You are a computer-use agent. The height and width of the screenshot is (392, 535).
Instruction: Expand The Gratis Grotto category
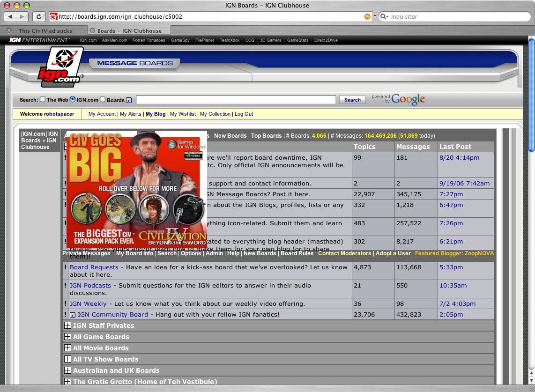pos(67,381)
